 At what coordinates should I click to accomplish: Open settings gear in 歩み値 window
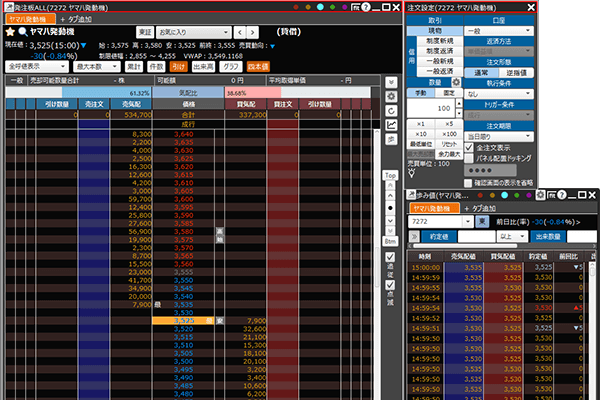[x=540, y=195]
